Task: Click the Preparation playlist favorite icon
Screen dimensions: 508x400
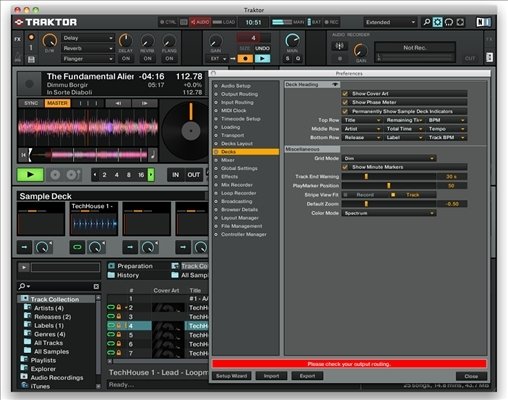Action: coord(111,266)
